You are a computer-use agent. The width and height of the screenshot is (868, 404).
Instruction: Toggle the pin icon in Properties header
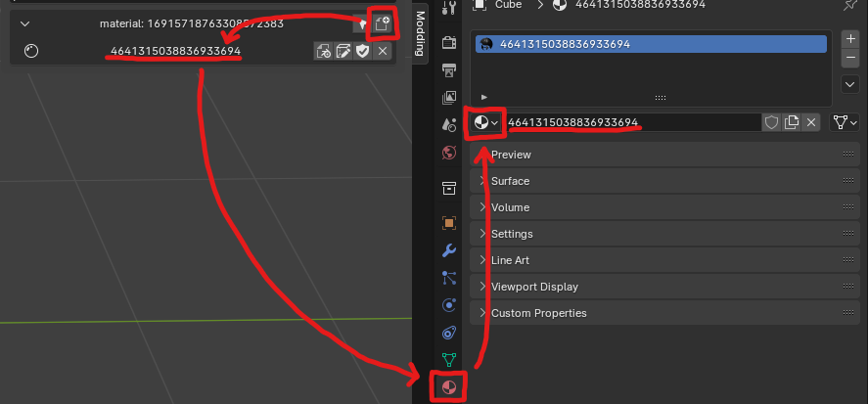click(849, 5)
